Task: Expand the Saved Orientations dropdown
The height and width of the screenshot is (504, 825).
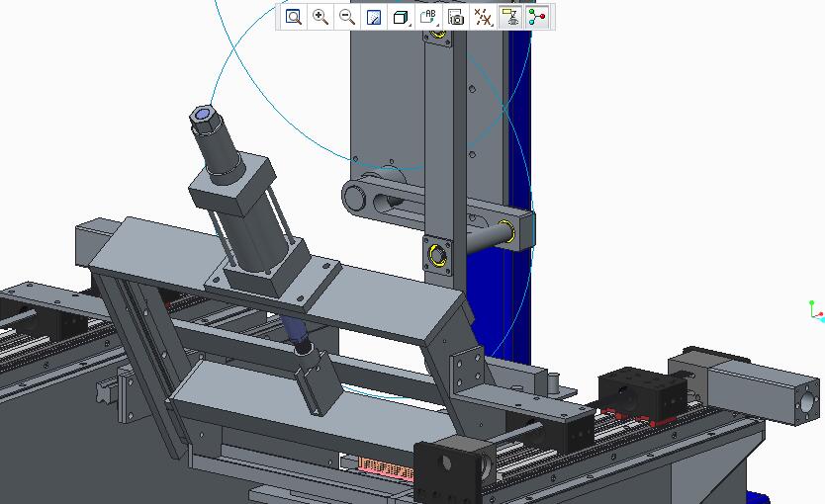Action: pos(428,17)
